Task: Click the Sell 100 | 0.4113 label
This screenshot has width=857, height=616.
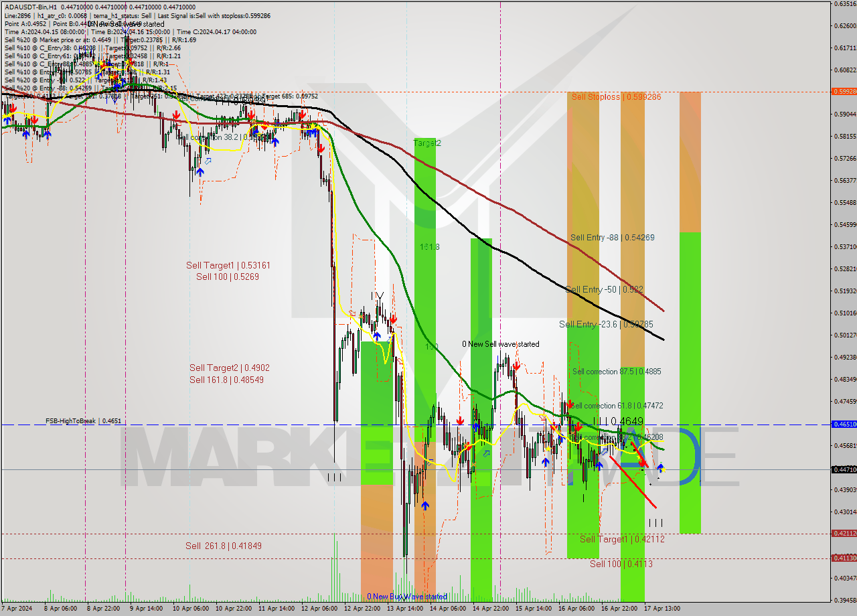Action: click(x=621, y=564)
